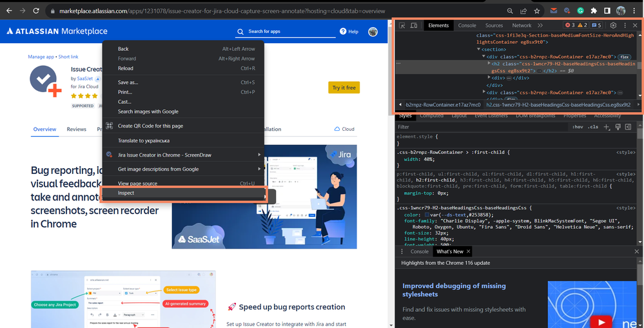Open Get image descriptions submenu arrow
The image size is (644, 328).
pyautogui.click(x=259, y=169)
